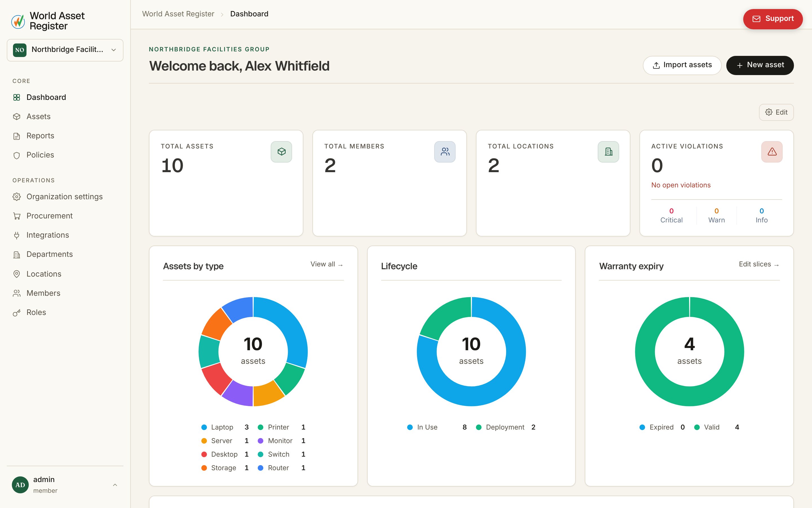The height and width of the screenshot is (508, 812).
Task: Click the Lifecycle donut chart center
Action: 471,351
